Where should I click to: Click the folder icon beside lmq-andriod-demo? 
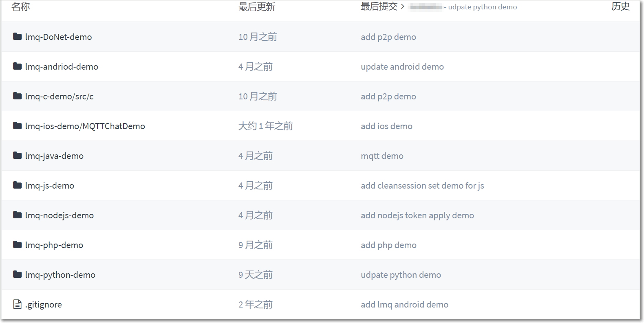(x=17, y=66)
